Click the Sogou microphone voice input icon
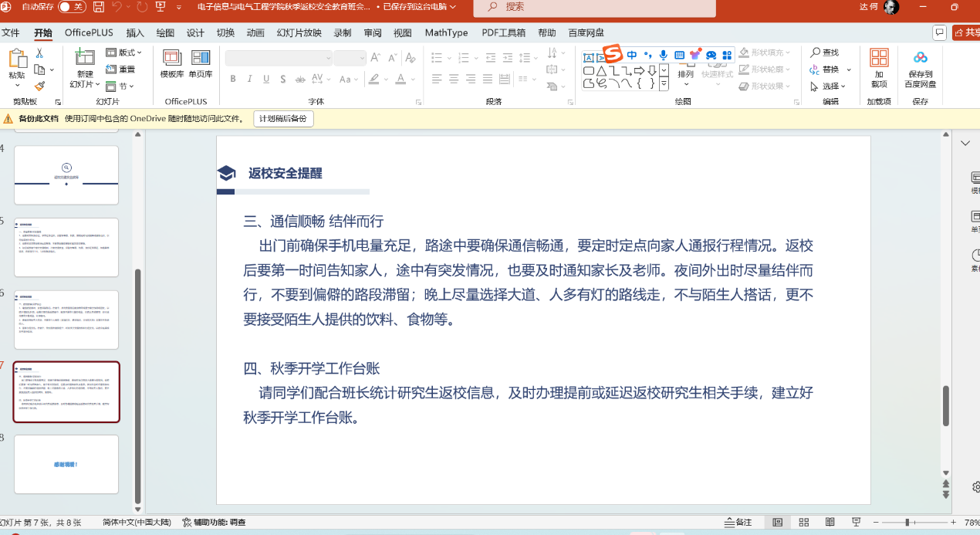 [663, 55]
